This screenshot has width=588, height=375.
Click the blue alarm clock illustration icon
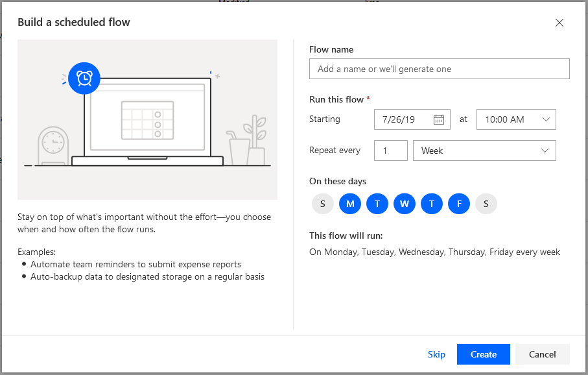pyautogui.click(x=84, y=78)
